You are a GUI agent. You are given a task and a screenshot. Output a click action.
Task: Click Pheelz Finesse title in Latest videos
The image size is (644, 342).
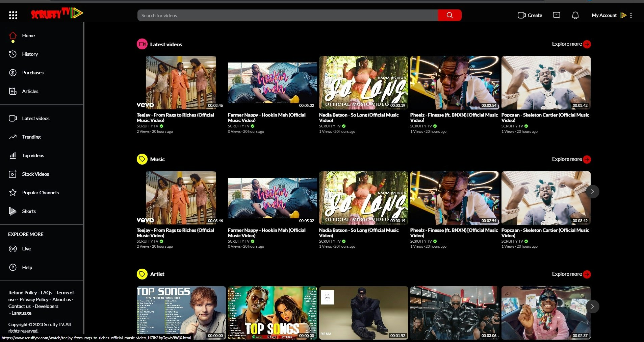pos(454,118)
